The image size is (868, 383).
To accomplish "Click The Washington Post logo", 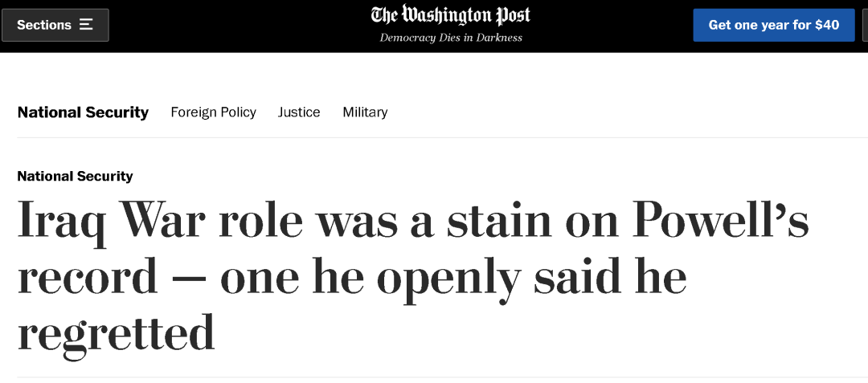I will tap(451, 16).
